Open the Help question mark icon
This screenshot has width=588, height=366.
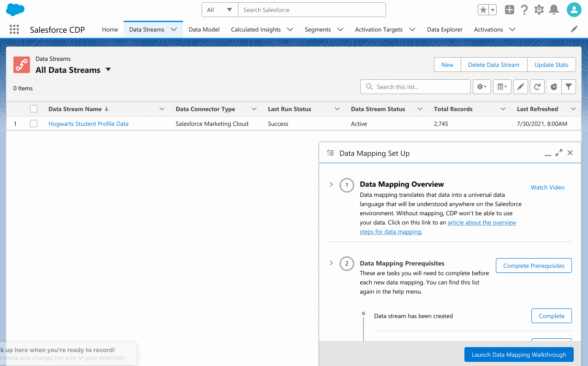click(524, 10)
